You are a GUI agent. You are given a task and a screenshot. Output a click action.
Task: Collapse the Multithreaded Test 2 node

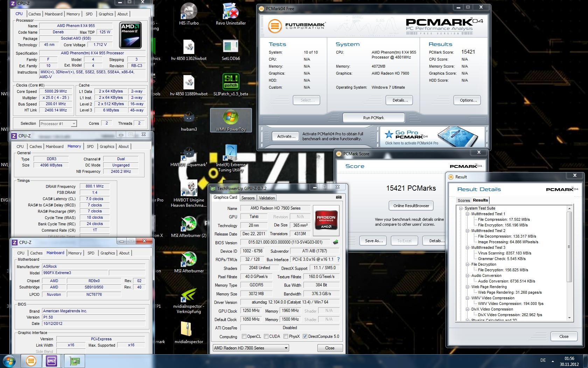(x=467, y=231)
